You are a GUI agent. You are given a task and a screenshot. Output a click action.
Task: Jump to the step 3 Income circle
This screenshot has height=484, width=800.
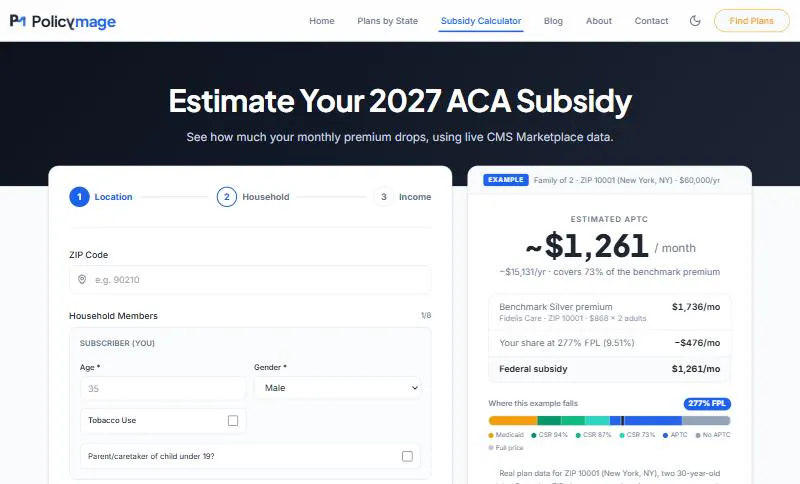point(384,197)
